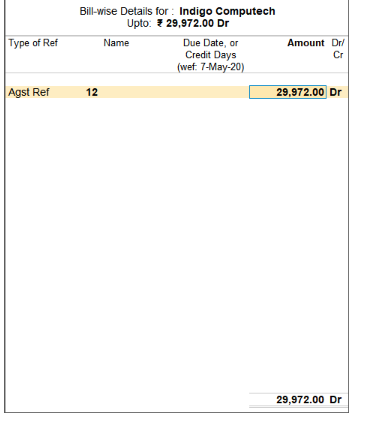The image size is (370, 421).
Task: Click the wef: 7-May-20 date text
Action: pyautogui.click(x=211, y=67)
